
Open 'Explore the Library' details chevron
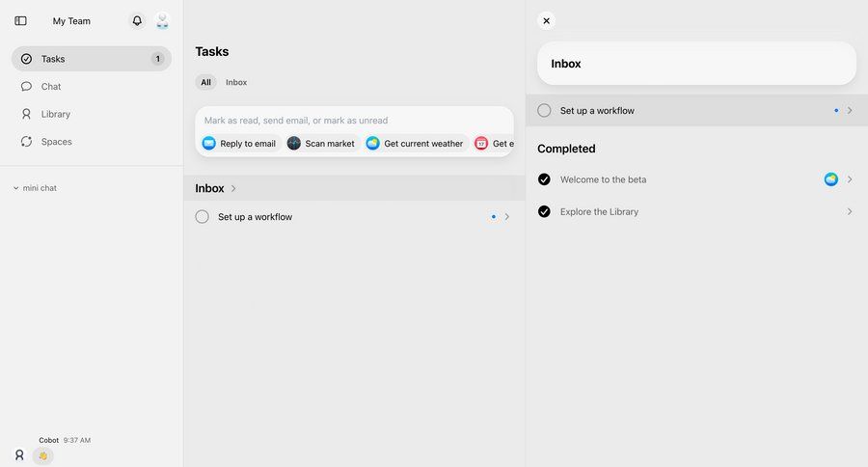pyautogui.click(x=850, y=212)
